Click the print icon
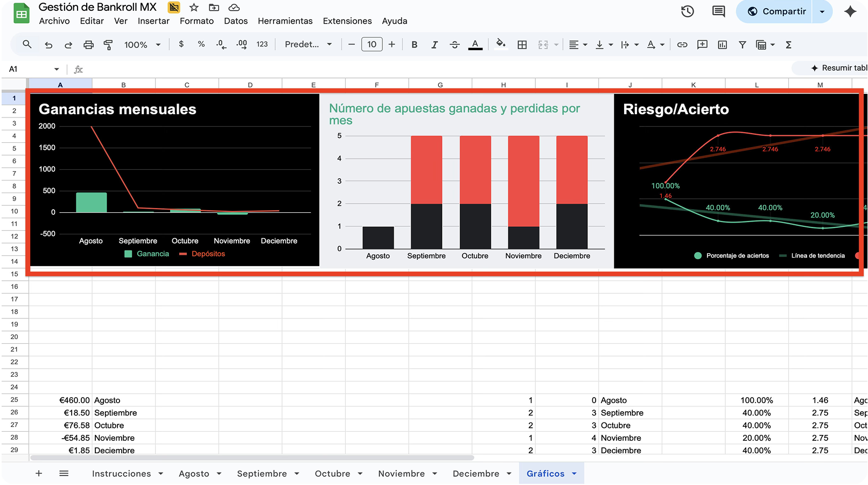Screen dimensions: 868x485 [88, 45]
